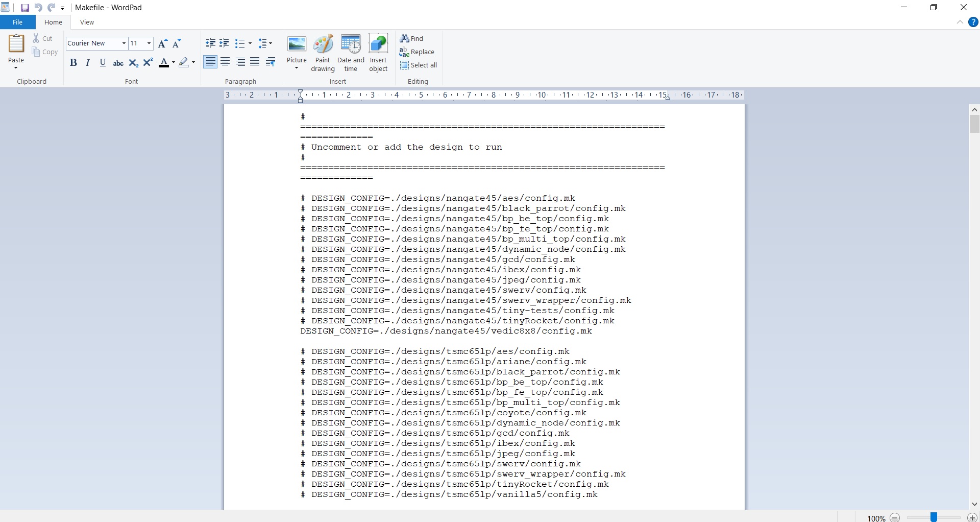Image resolution: width=980 pixels, height=522 pixels.
Task: Save the Makefile document
Action: (x=24, y=7)
